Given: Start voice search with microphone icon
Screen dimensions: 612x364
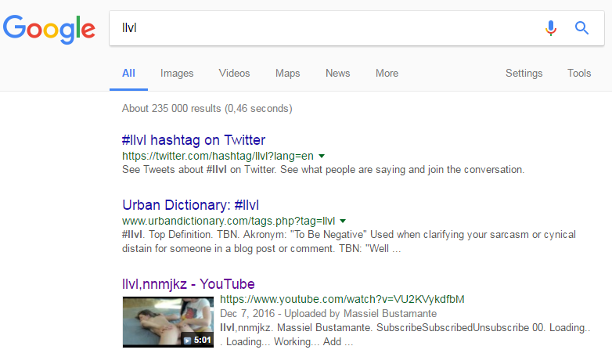Looking at the screenshot, I should click(x=551, y=28).
